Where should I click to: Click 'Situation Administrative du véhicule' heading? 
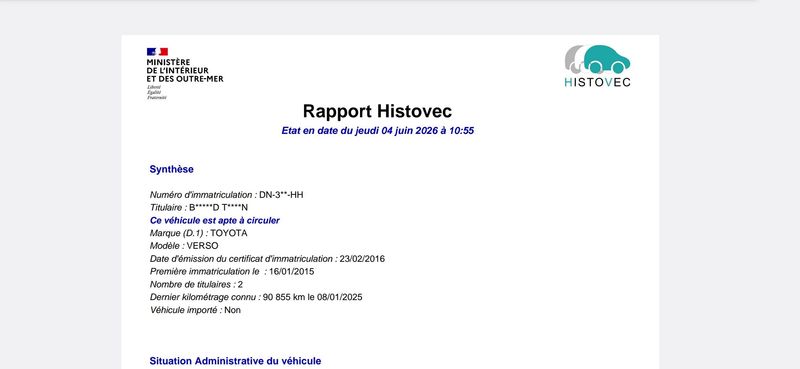click(x=235, y=361)
